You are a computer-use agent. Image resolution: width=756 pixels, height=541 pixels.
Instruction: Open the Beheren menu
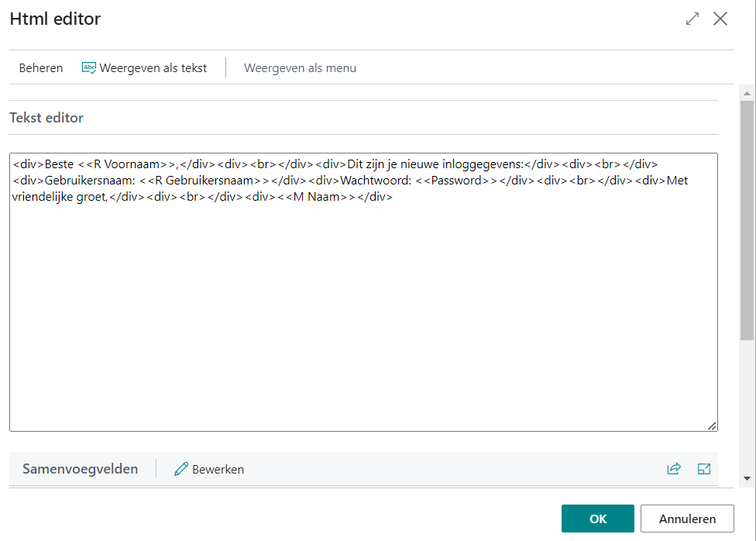click(41, 68)
